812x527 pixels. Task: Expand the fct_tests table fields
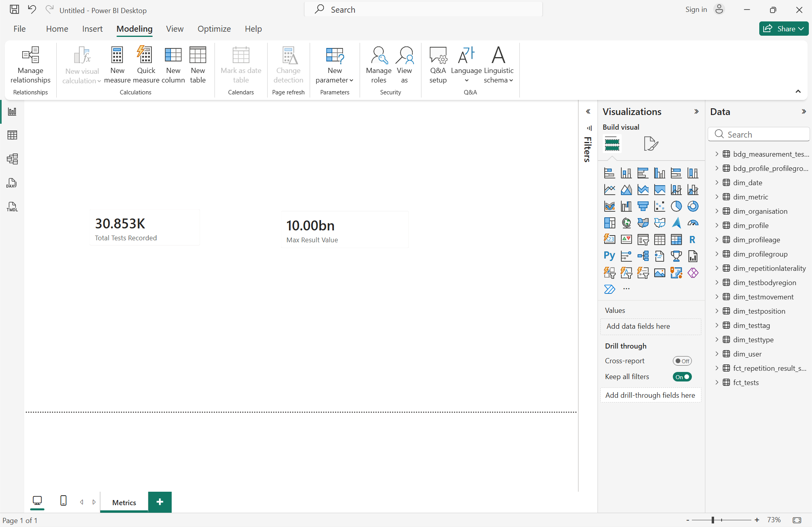point(716,382)
